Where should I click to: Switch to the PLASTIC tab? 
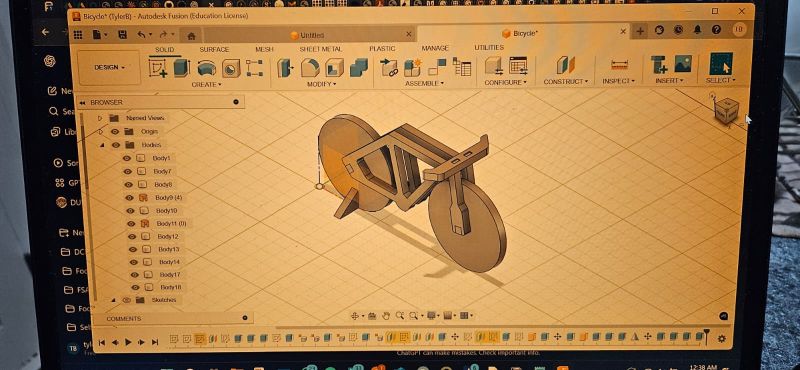(382, 48)
